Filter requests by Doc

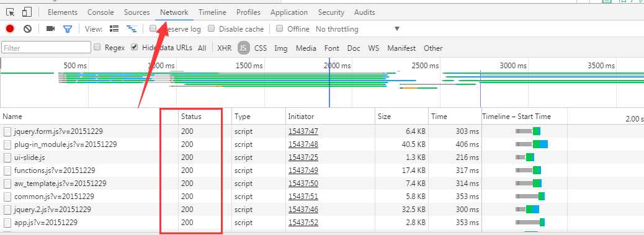click(354, 48)
